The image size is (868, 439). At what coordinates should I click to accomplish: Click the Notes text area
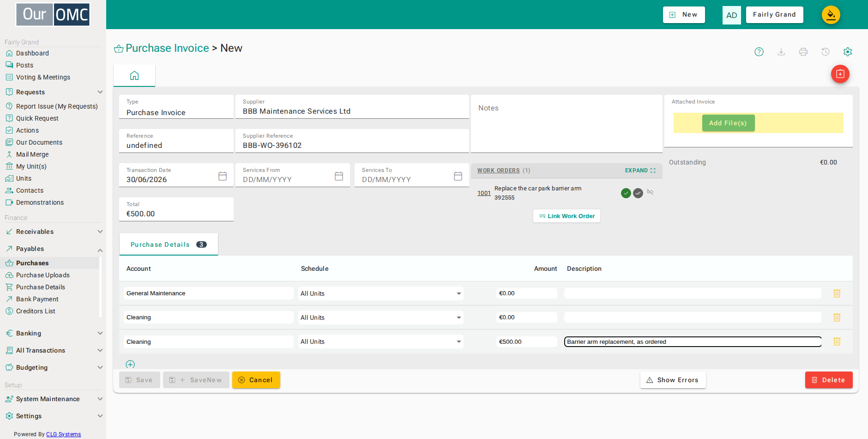click(567, 124)
